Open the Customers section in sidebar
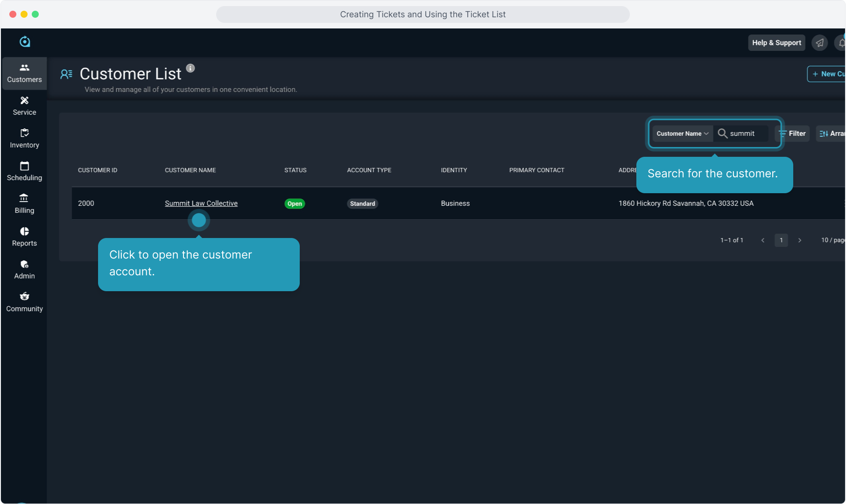Viewport: 846px width, 504px height. [24, 73]
